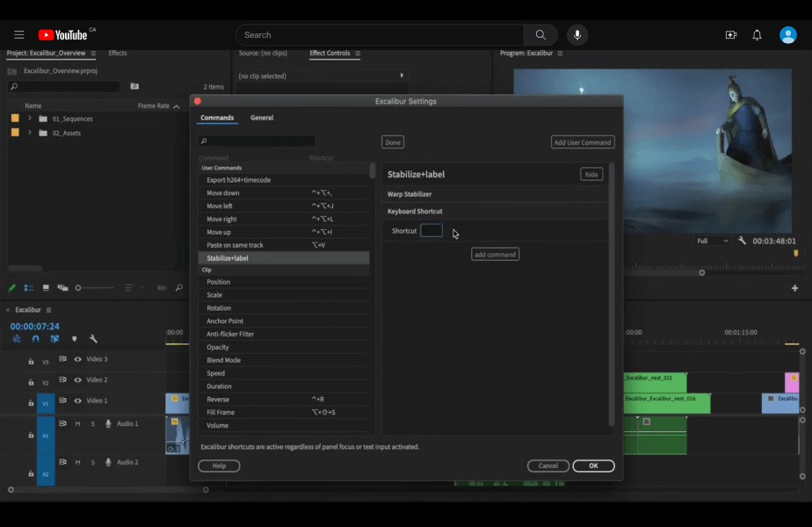812x527 pixels.
Task: Open the Program monitor button editor plus
Action: 794,288
